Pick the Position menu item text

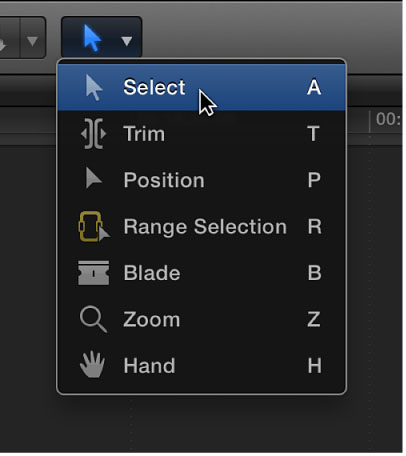(164, 180)
